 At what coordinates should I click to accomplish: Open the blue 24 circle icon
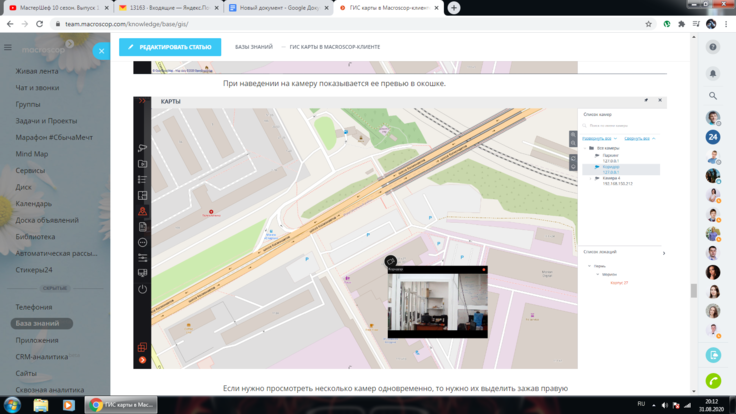713,137
